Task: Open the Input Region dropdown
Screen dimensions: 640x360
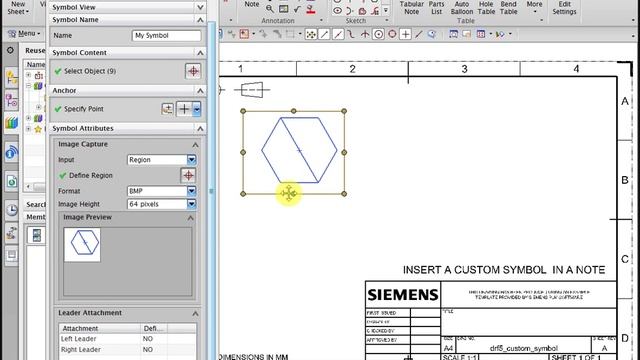Action: (x=191, y=160)
